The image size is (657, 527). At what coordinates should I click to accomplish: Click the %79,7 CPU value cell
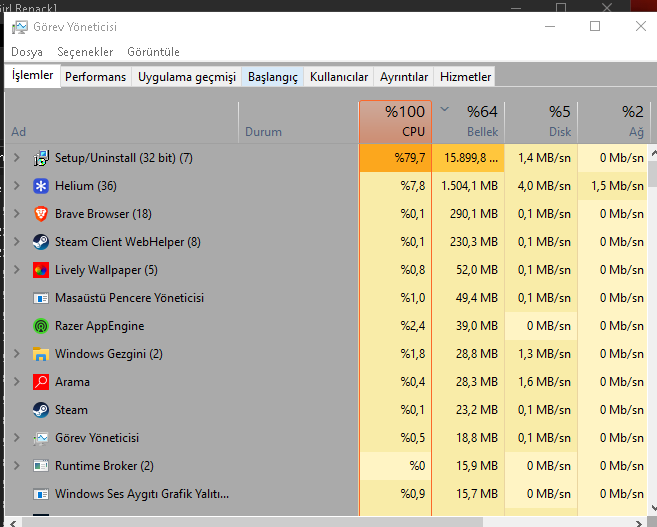coord(396,158)
